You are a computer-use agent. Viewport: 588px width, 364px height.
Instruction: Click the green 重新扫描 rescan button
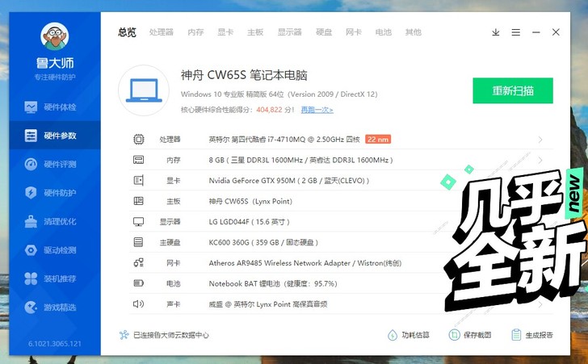point(513,90)
